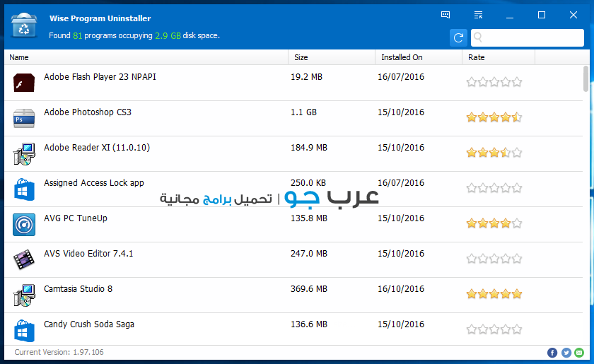Rate Adobe Flash Player five stars

pyautogui.click(x=517, y=82)
